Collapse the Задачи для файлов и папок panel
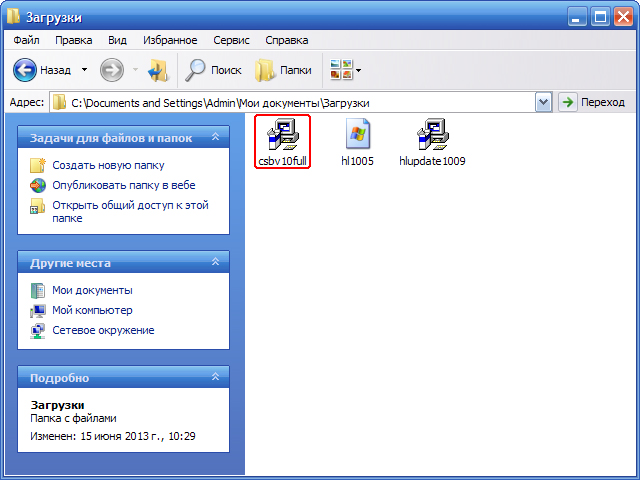Viewport: 640px width, 480px height. tap(216, 137)
